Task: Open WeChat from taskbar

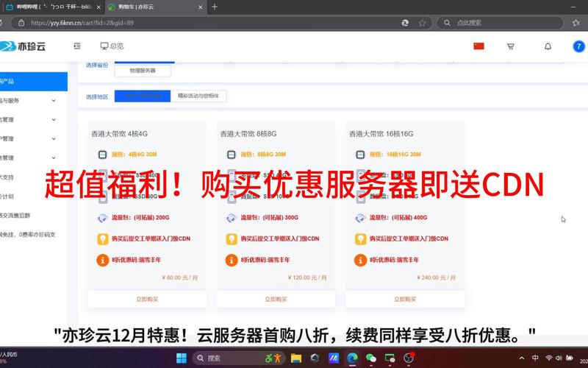Action: (371, 358)
